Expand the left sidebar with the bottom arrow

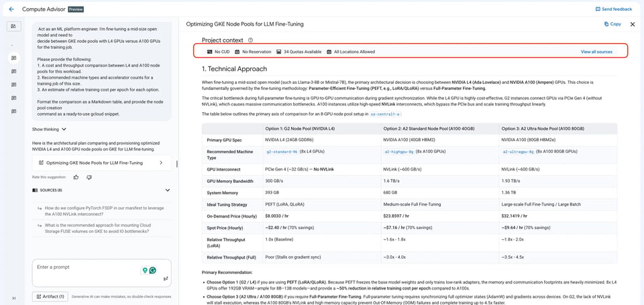(13, 298)
